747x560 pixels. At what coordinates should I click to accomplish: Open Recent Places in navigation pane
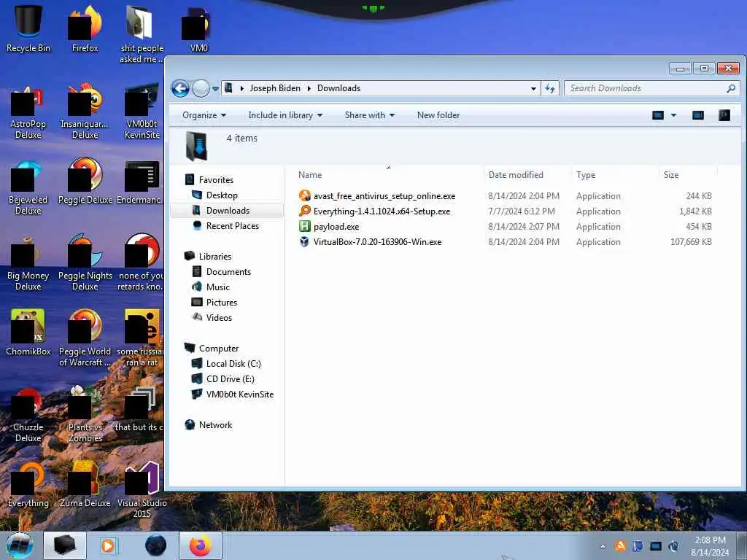point(233,226)
